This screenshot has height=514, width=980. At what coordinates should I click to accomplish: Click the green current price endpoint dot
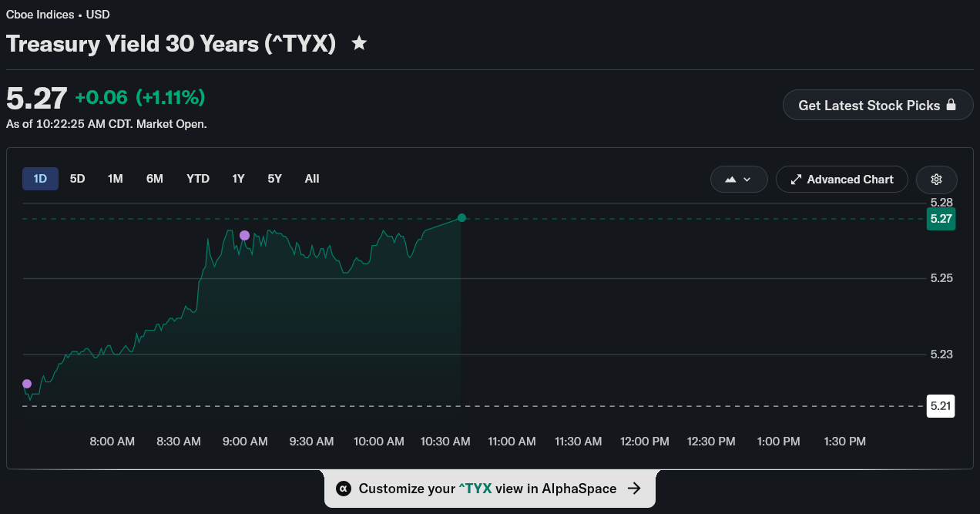[461, 218]
